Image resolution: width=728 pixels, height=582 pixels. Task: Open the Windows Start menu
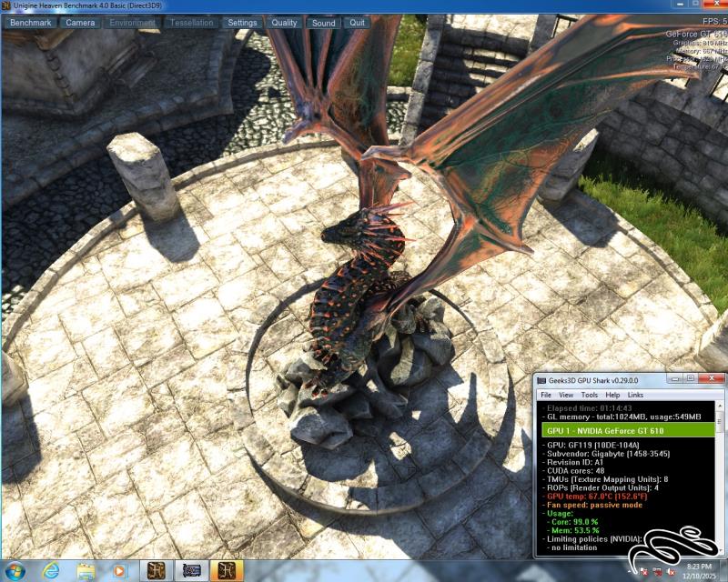coord(15,570)
